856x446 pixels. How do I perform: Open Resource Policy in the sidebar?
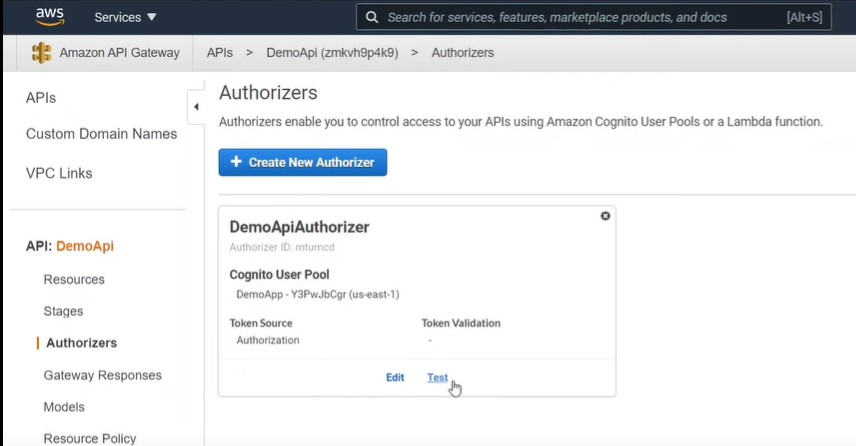pos(90,438)
